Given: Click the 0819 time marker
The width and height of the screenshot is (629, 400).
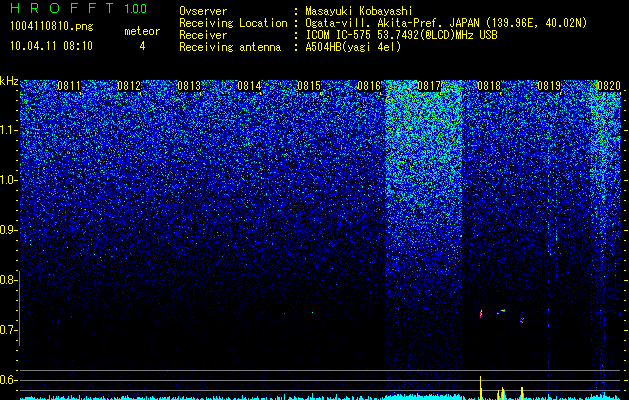Looking at the screenshot, I should coord(549,86).
